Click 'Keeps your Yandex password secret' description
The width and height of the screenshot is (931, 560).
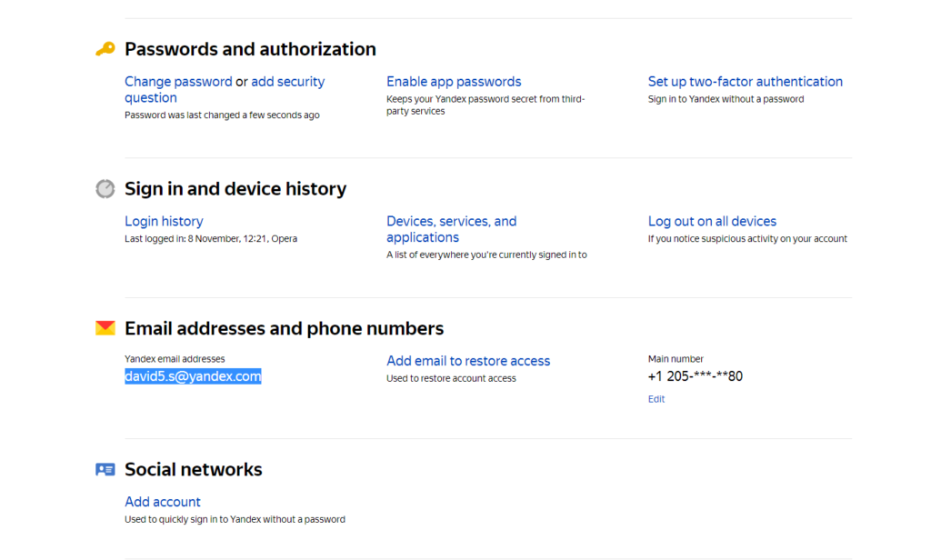pyautogui.click(x=486, y=105)
